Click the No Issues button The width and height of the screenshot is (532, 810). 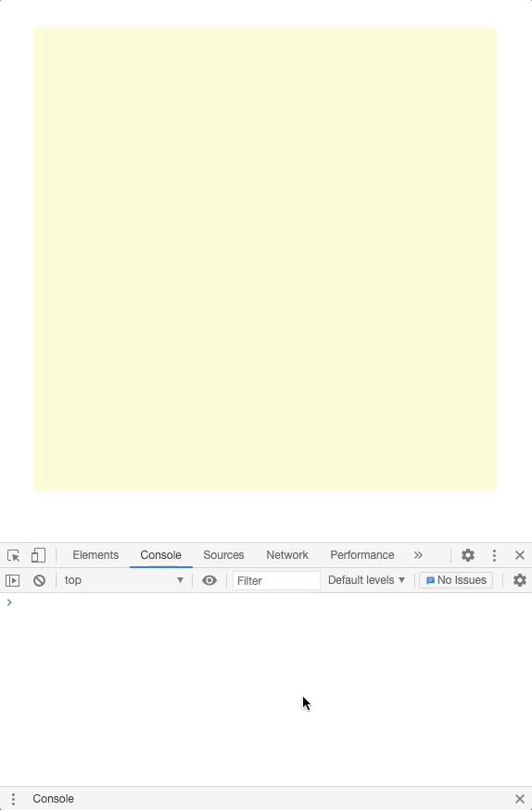click(456, 581)
